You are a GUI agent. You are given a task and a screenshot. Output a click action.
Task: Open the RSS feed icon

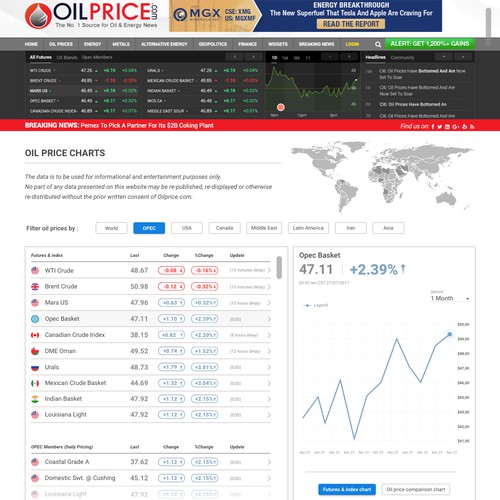coord(472,127)
